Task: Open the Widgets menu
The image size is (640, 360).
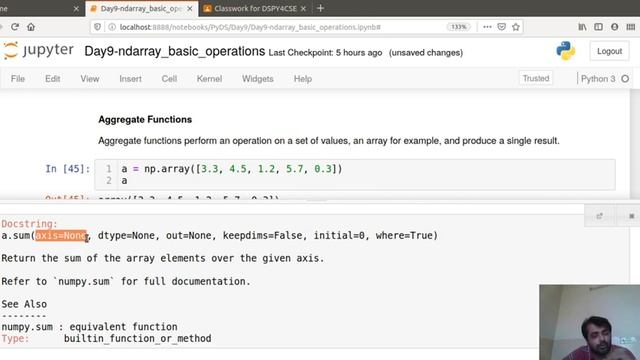Action: 258,79
